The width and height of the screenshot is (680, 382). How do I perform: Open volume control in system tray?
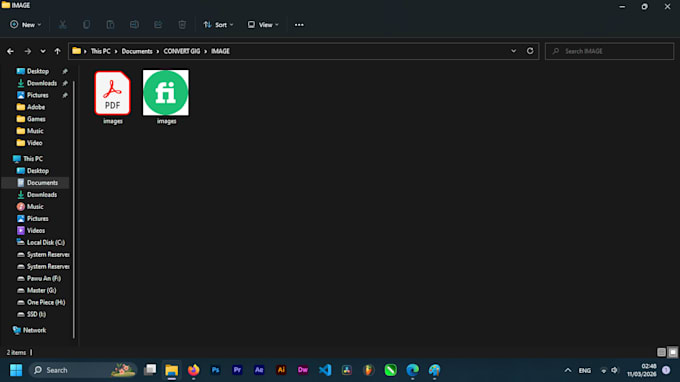coord(615,370)
